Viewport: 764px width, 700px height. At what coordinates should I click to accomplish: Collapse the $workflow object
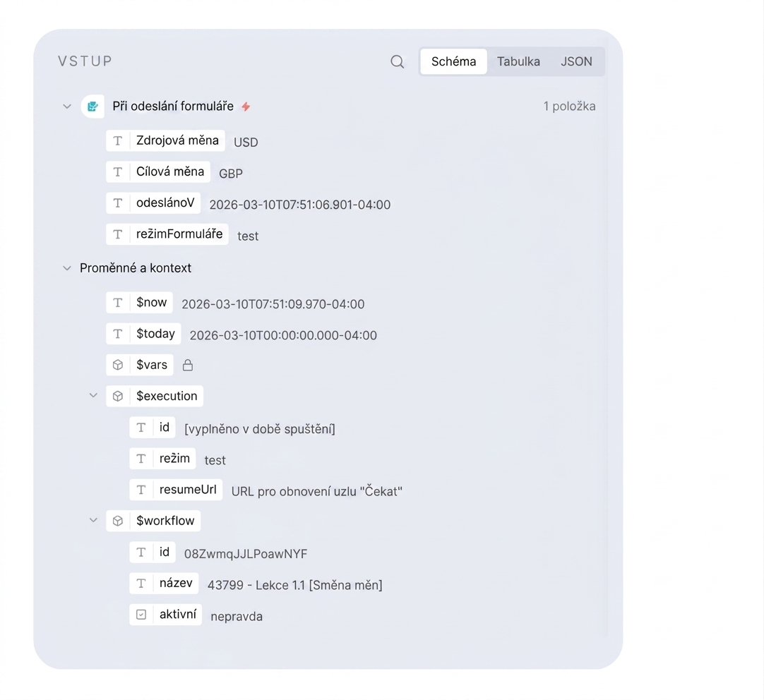(x=93, y=520)
